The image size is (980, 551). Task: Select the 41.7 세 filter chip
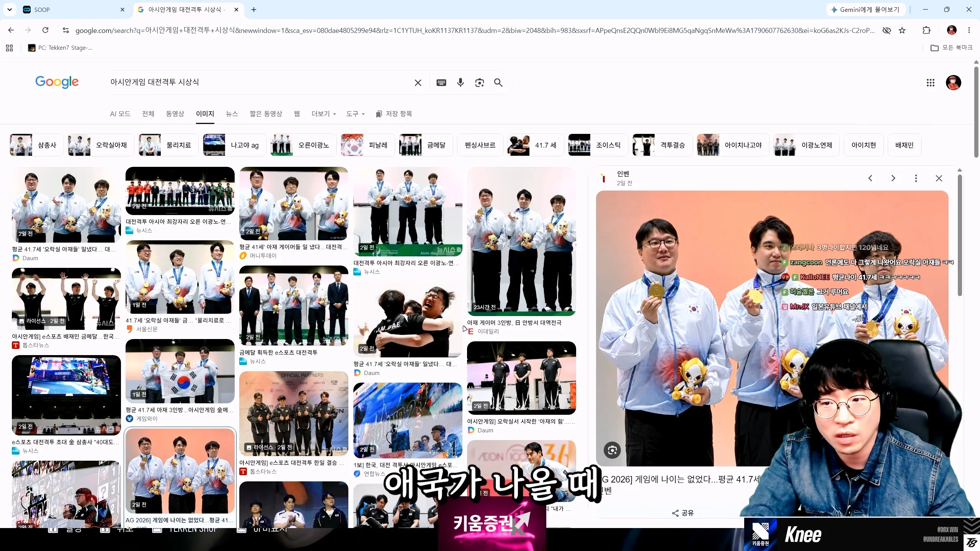(x=536, y=145)
